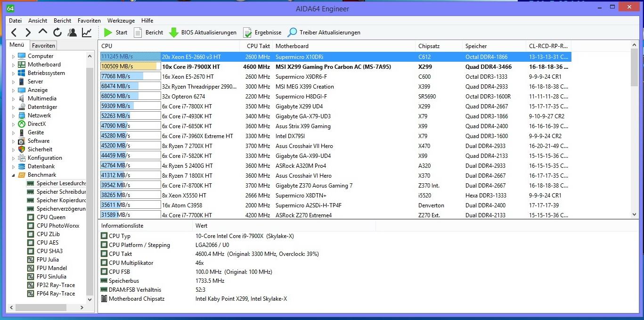This screenshot has height=320, width=644.
Task: Sort by the Motherboard column header
Action: pyautogui.click(x=344, y=46)
